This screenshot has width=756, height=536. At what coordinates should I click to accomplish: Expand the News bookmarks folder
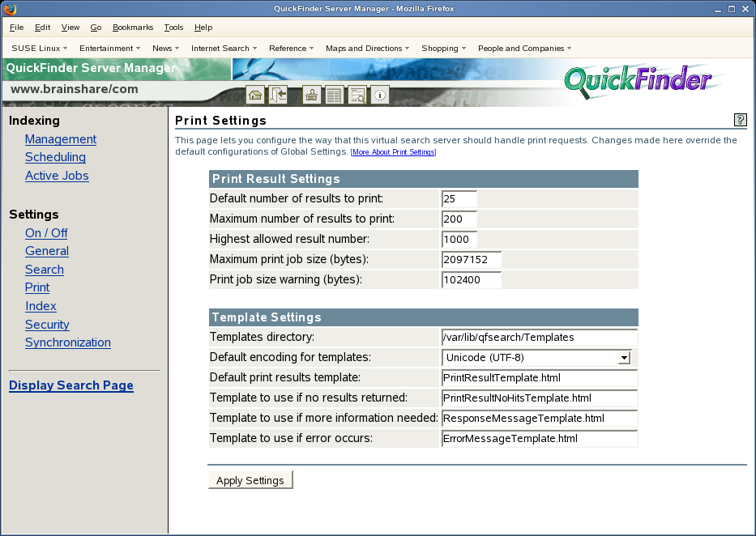166,48
